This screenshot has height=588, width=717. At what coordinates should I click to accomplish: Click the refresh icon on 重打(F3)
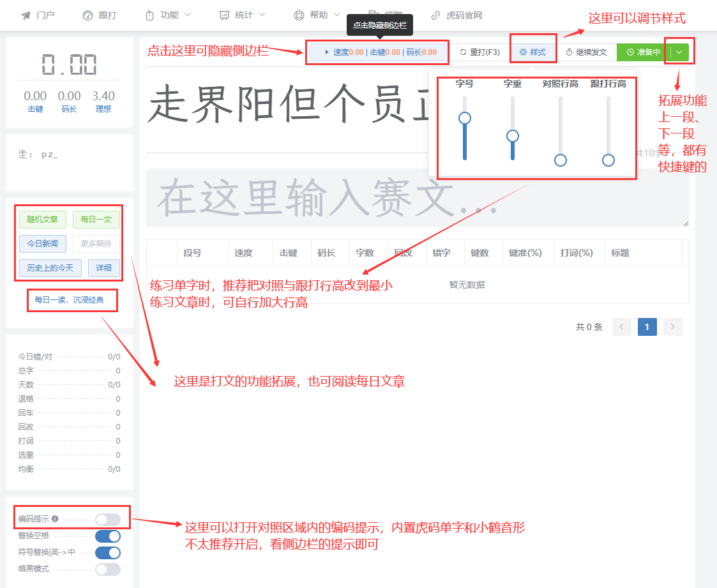click(x=463, y=52)
